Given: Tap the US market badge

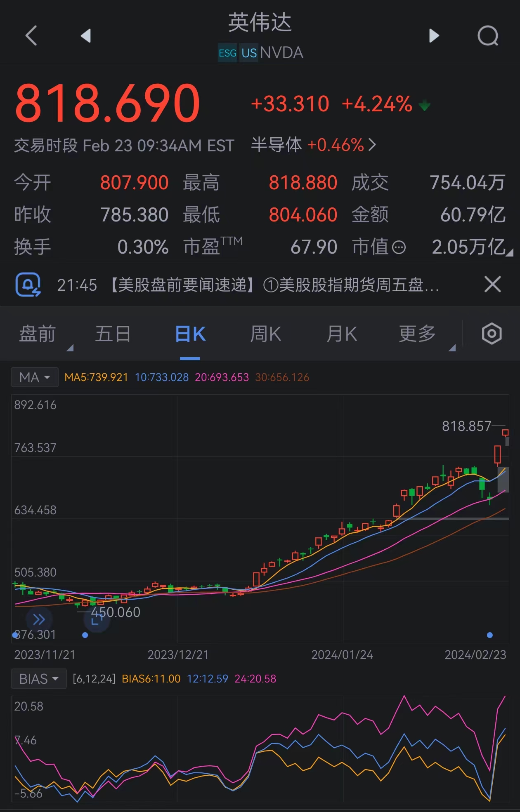Looking at the screenshot, I should point(249,53).
